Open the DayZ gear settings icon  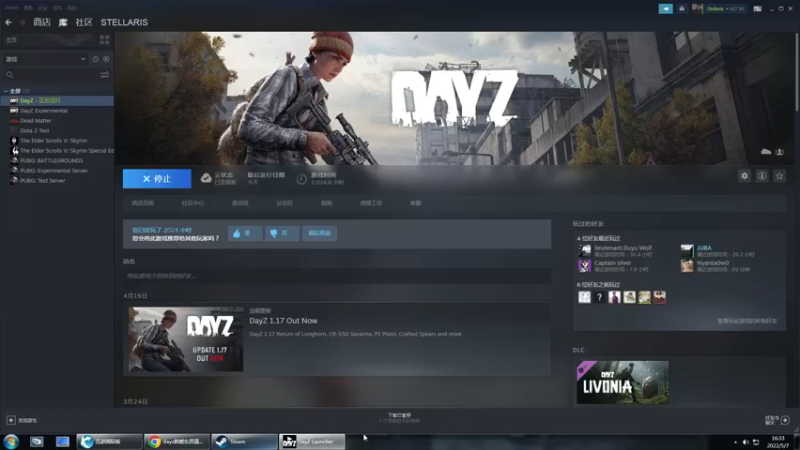tap(744, 176)
